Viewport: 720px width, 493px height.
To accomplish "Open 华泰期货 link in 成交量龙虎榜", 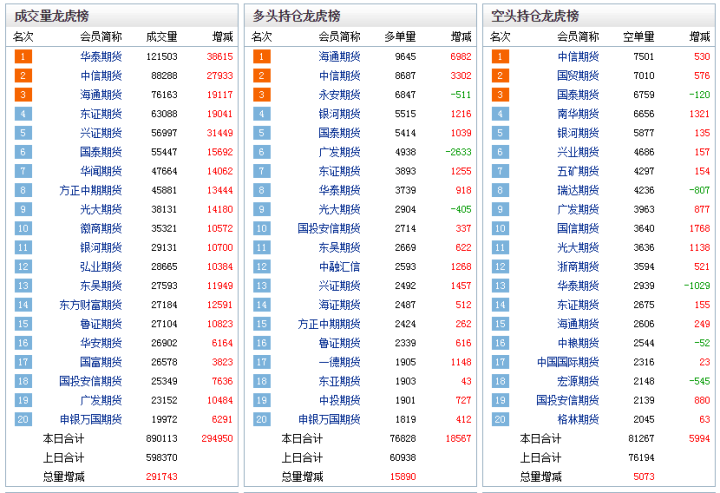I will [x=101, y=56].
